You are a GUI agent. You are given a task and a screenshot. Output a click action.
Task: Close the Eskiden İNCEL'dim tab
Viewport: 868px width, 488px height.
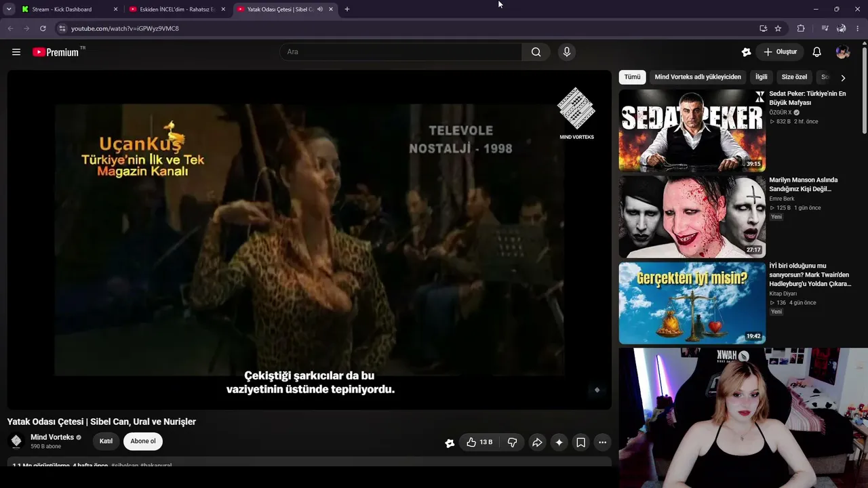(x=222, y=9)
